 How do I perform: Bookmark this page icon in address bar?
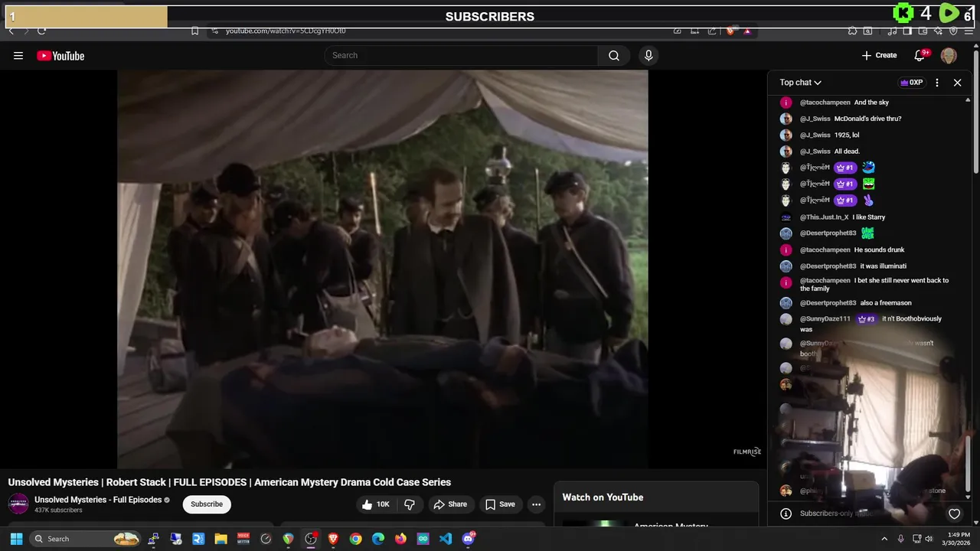[x=194, y=31]
